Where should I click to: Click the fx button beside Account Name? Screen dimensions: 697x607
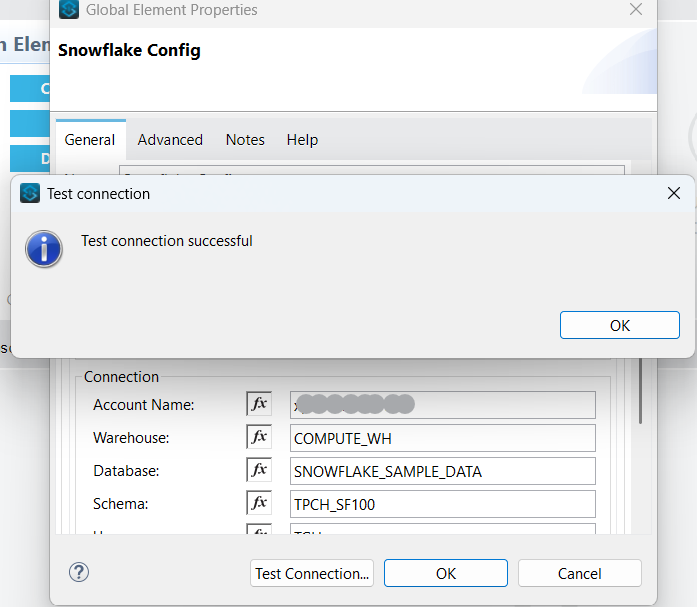[x=259, y=404]
